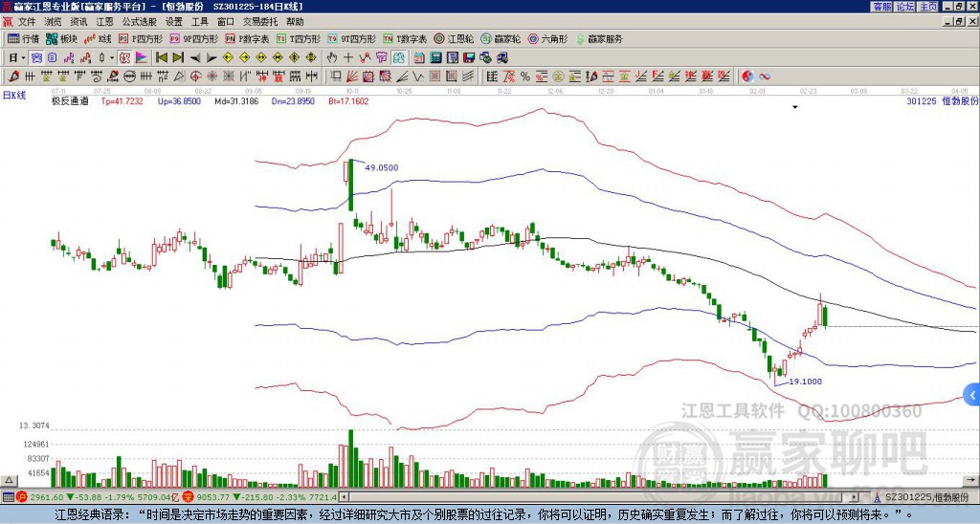Viewport: 980px width, 524px height.
Task: Open the 设置 menu
Action: point(174,22)
